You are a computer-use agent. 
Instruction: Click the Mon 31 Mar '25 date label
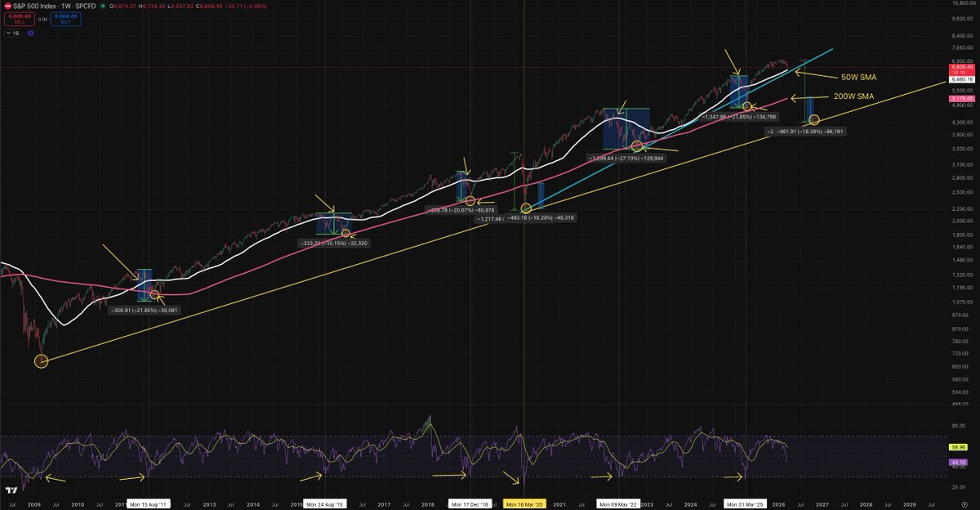pyautogui.click(x=746, y=506)
